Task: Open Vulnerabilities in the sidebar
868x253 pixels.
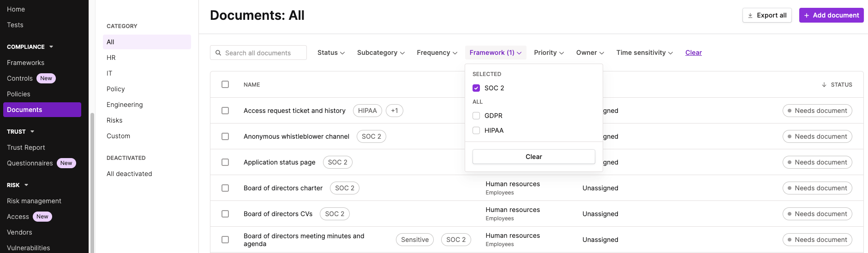Action: click(29, 248)
